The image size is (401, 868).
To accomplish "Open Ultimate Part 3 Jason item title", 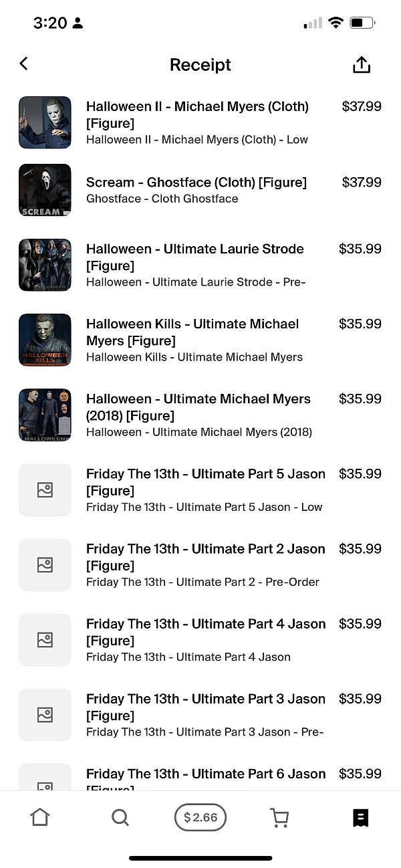I will coord(205,707).
